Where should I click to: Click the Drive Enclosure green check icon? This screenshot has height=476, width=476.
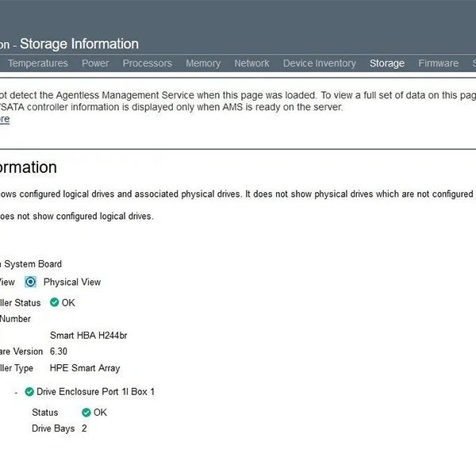point(29,392)
